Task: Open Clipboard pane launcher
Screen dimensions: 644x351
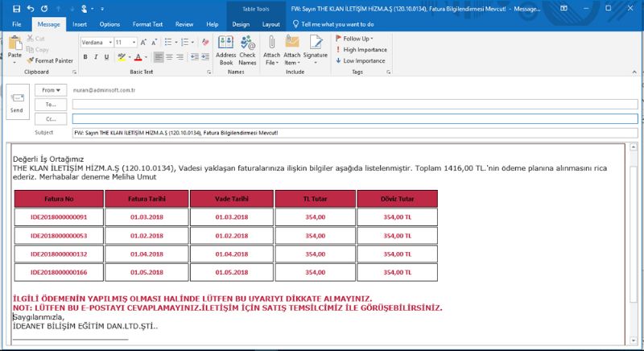Action: [74, 72]
